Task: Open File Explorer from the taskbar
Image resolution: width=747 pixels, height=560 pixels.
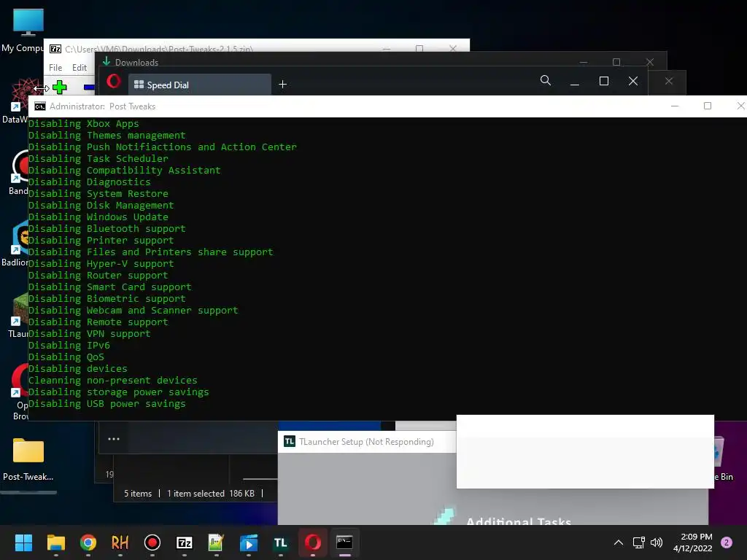Action: click(x=55, y=542)
